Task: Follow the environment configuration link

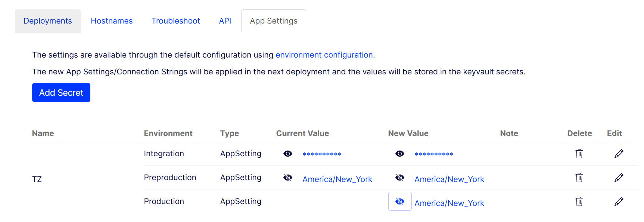Action: pyautogui.click(x=324, y=55)
